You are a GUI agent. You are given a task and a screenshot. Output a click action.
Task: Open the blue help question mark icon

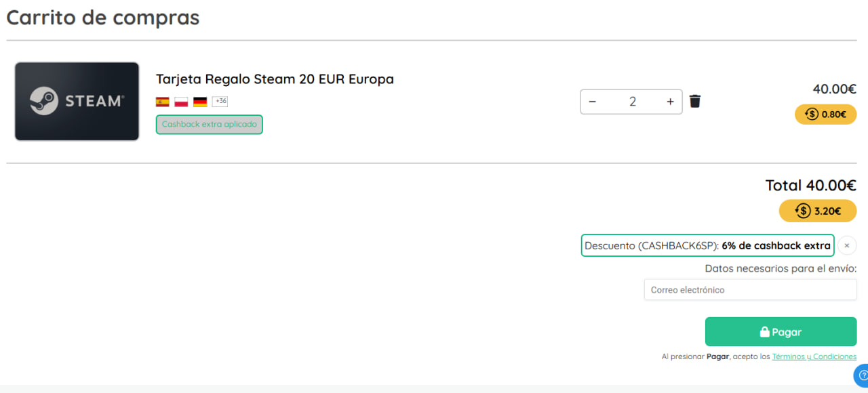pyautogui.click(x=863, y=375)
